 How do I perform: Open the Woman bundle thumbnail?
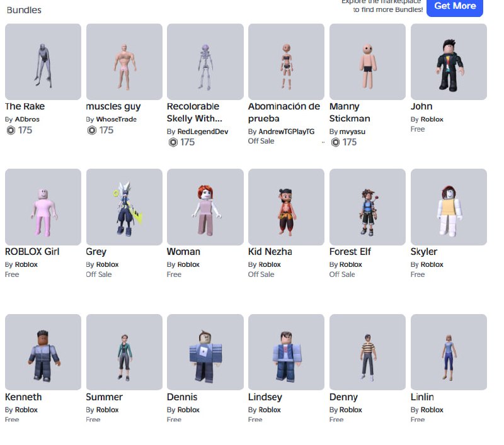(205, 207)
